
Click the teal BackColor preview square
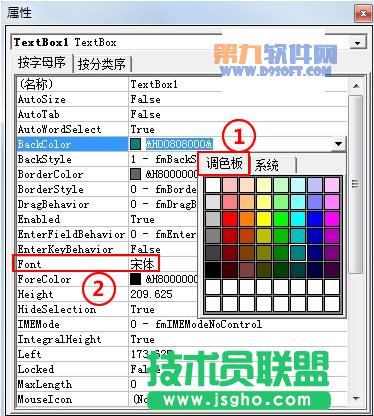(x=135, y=144)
